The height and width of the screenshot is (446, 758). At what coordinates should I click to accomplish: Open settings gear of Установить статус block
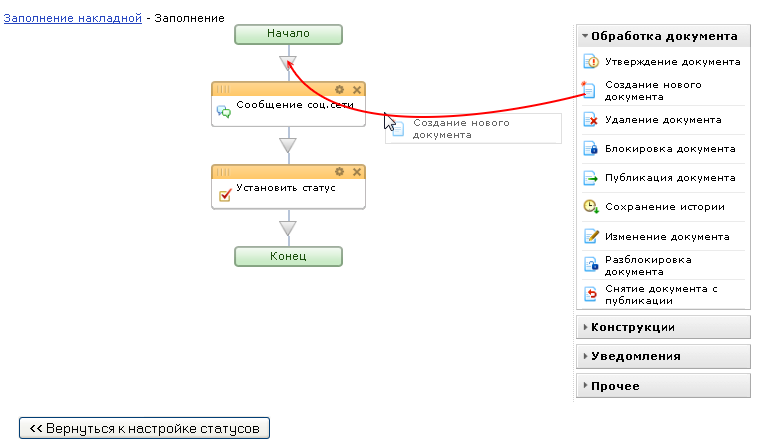340,172
